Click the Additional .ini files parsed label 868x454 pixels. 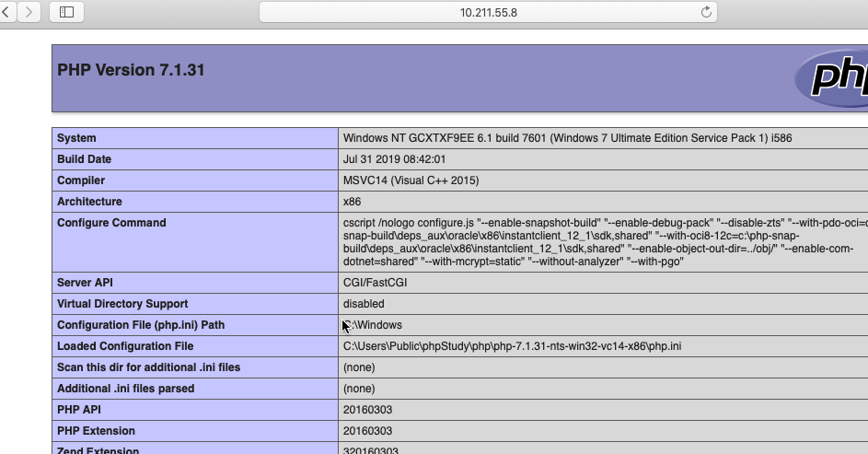tap(126, 389)
